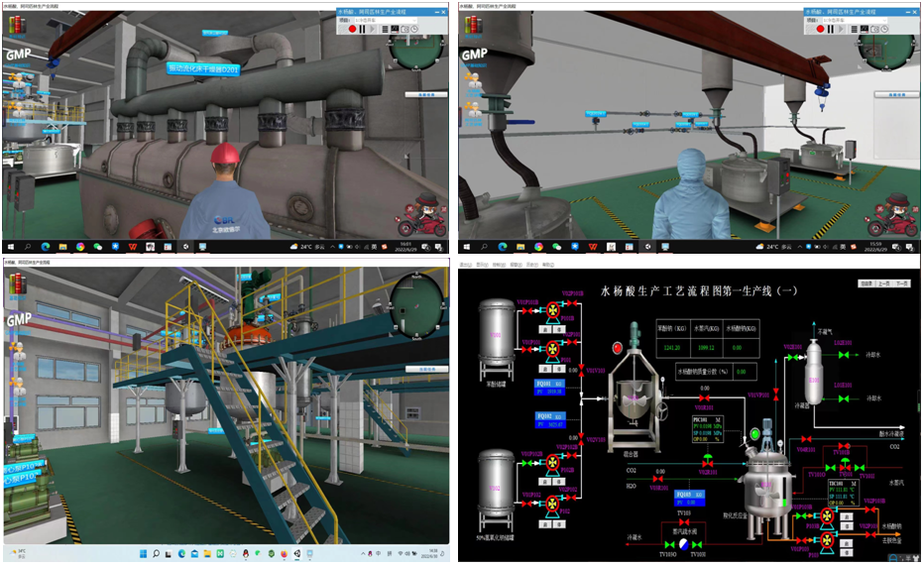
Task: Go to next page with 下一页 button
Action: [902, 283]
